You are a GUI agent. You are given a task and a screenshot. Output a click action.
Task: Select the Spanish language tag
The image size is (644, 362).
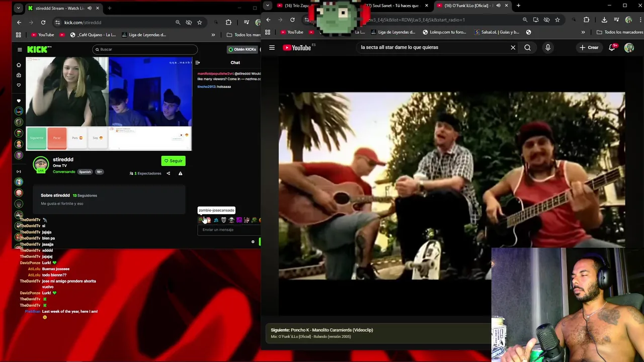[85, 172]
